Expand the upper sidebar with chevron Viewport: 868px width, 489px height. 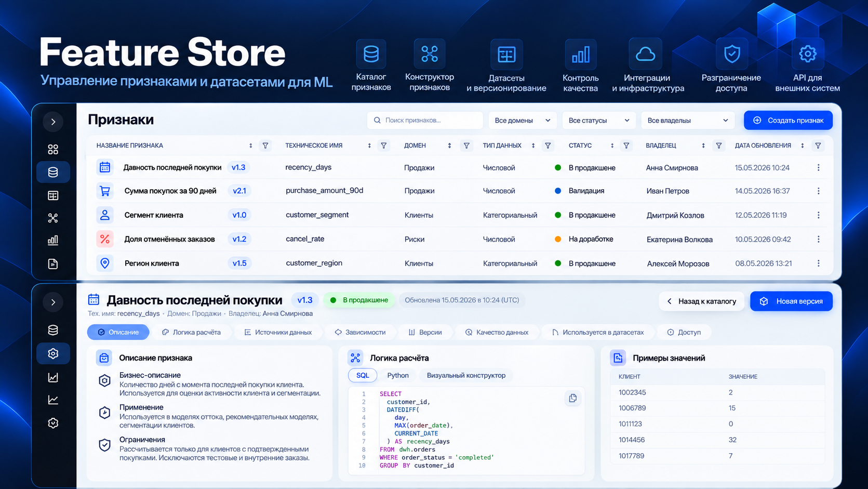coord(53,122)
